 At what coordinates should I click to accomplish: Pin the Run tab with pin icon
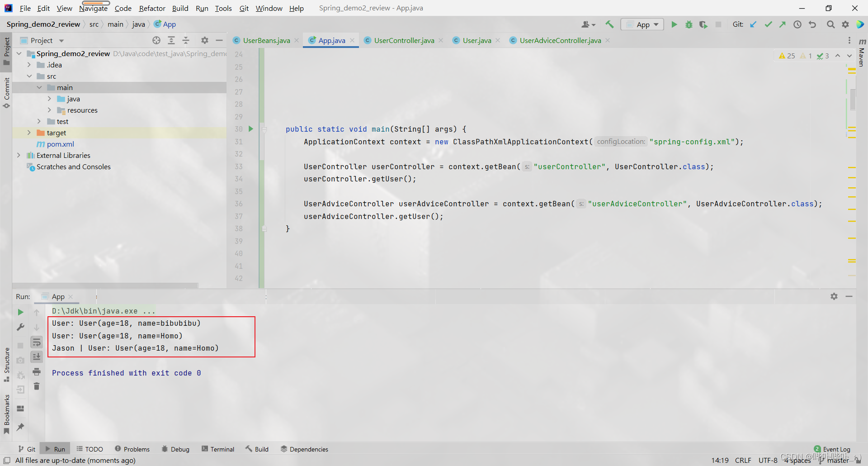pyautogui.click(x=20, y=427)
